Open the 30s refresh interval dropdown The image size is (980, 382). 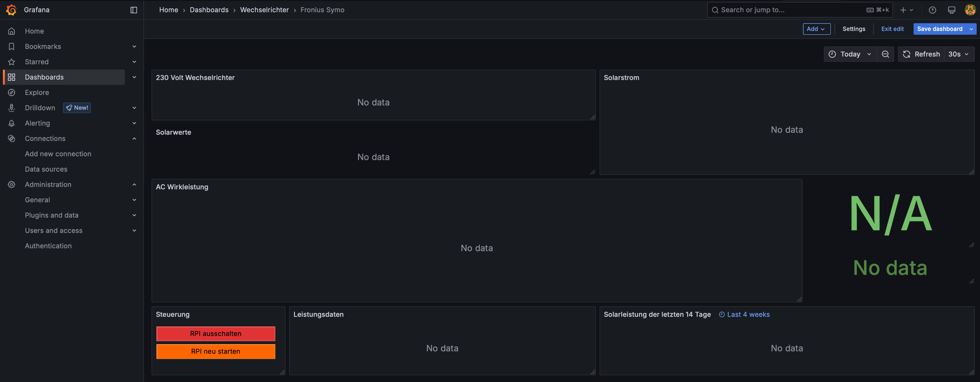958,54
